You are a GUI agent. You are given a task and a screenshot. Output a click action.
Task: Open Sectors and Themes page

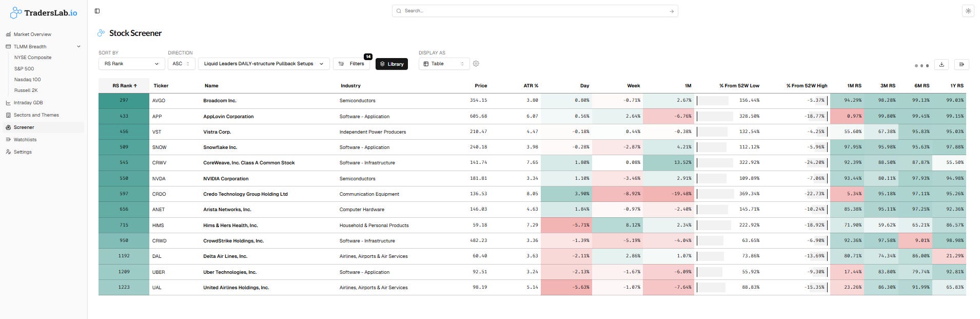pyautogui.click(x=36, y=115)
